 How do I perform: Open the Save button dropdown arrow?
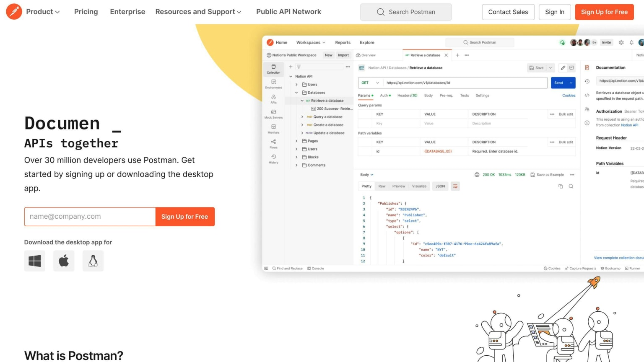click(551, 68)
